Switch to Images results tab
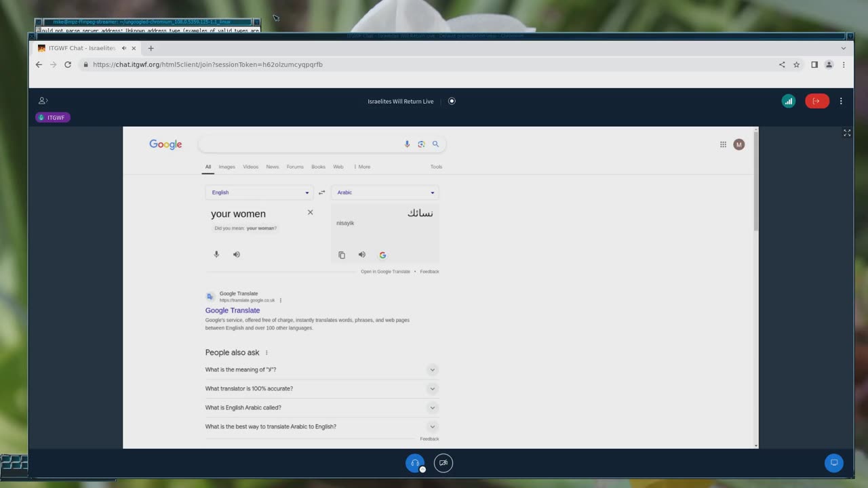 pos(226,167)
